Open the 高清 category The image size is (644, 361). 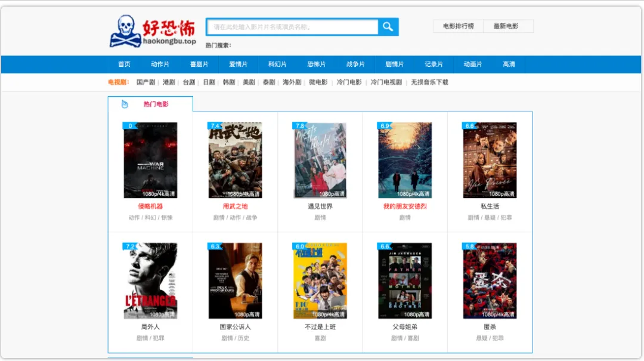pyautogui.click(x=509, y=64)
